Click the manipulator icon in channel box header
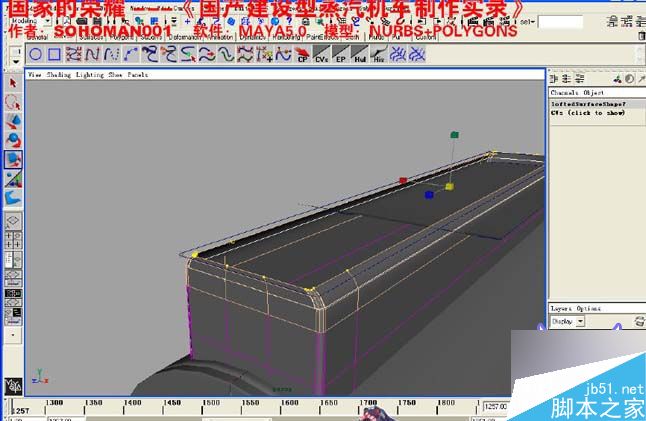 point(617,79)
